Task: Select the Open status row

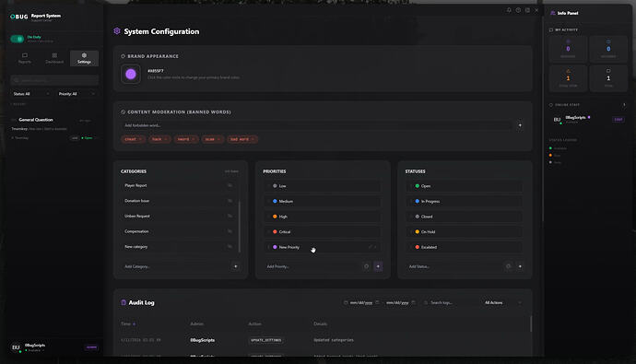Action: tap(465, 186)
